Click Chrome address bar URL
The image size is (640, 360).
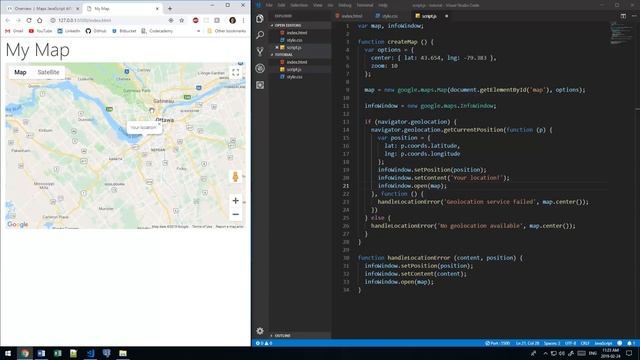84,20
